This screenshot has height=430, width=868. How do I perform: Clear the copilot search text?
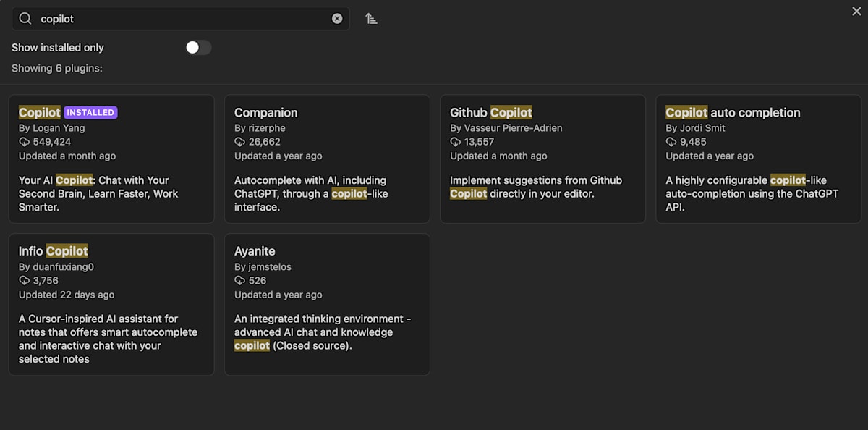tap(337, 19)
